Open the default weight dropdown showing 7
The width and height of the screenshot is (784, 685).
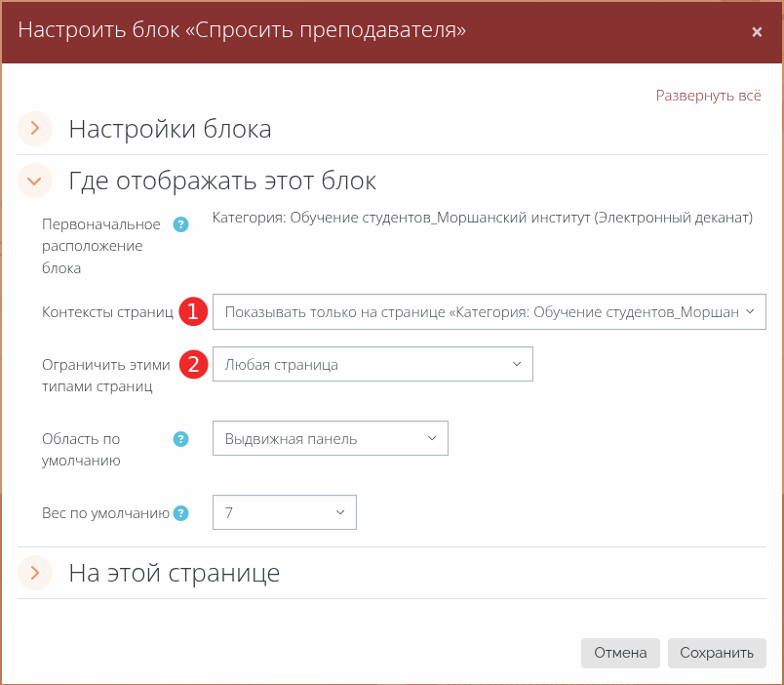pyautogui.click(x=284, y=512)
